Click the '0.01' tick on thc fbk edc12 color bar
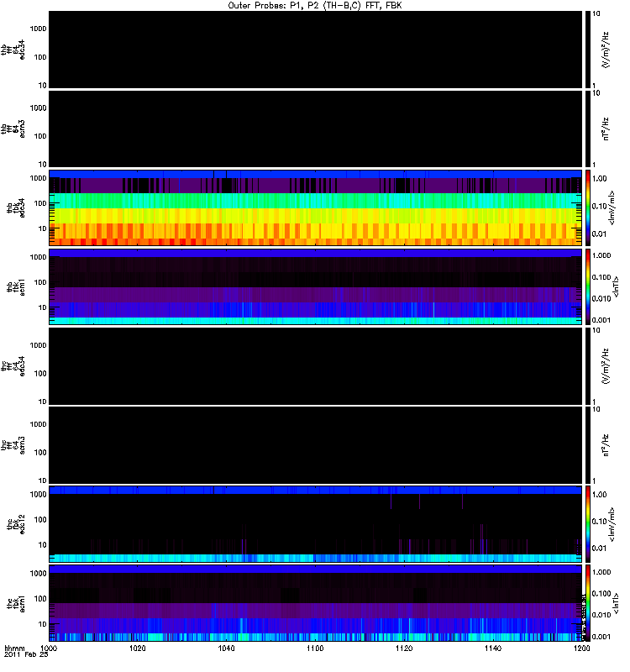This screenshot has height=672, width=630. click(x=599, y=549)
